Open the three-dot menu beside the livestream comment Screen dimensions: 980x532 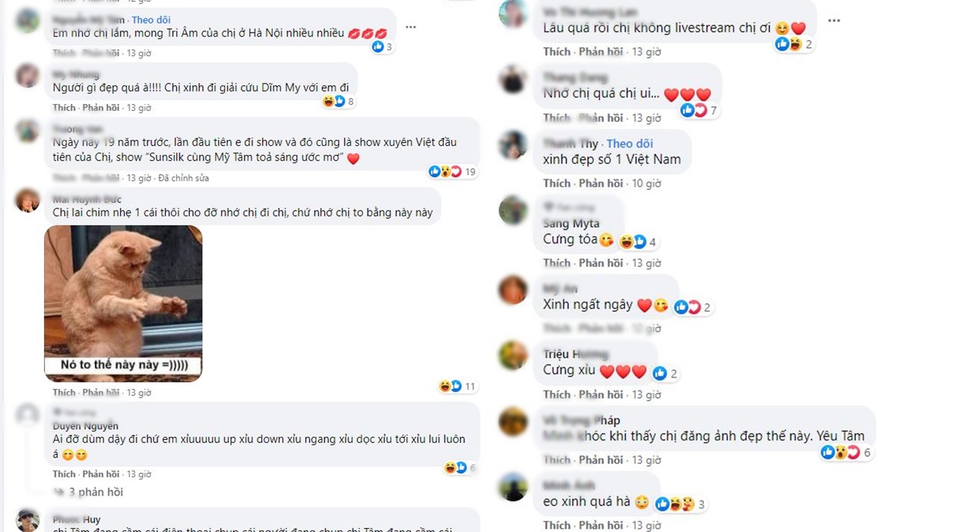(834, 21)
